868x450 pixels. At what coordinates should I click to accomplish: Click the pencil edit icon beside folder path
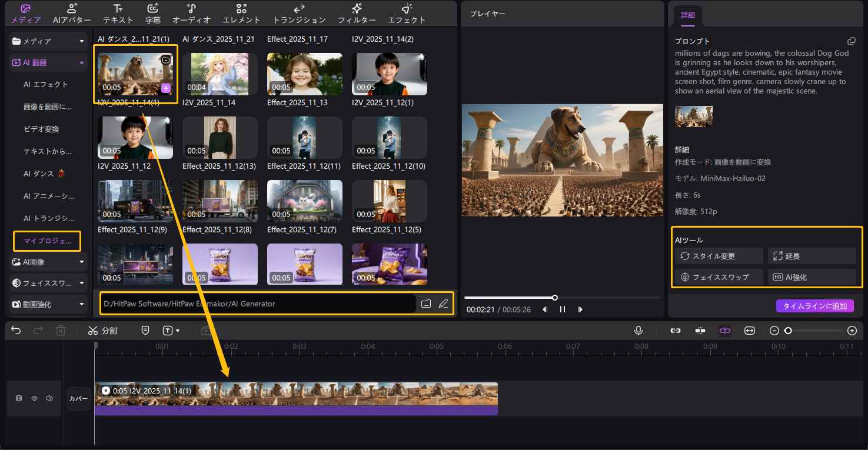pos(443,304)
